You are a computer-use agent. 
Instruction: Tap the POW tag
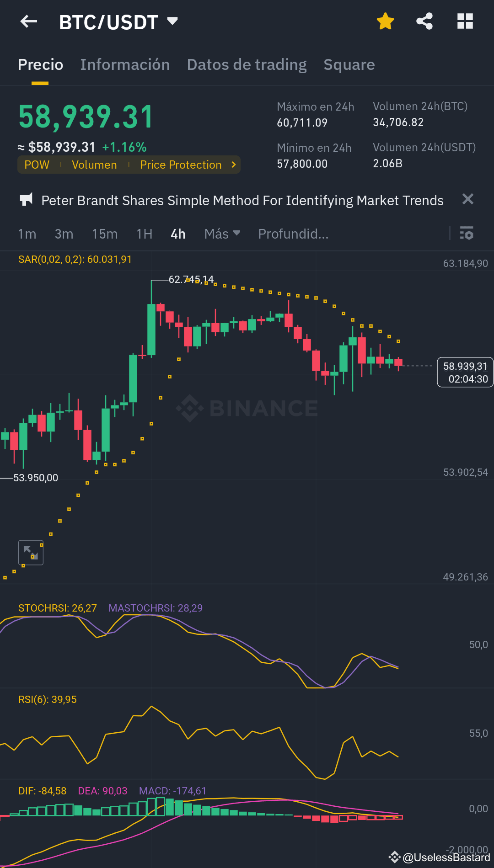tap(37, 165)
